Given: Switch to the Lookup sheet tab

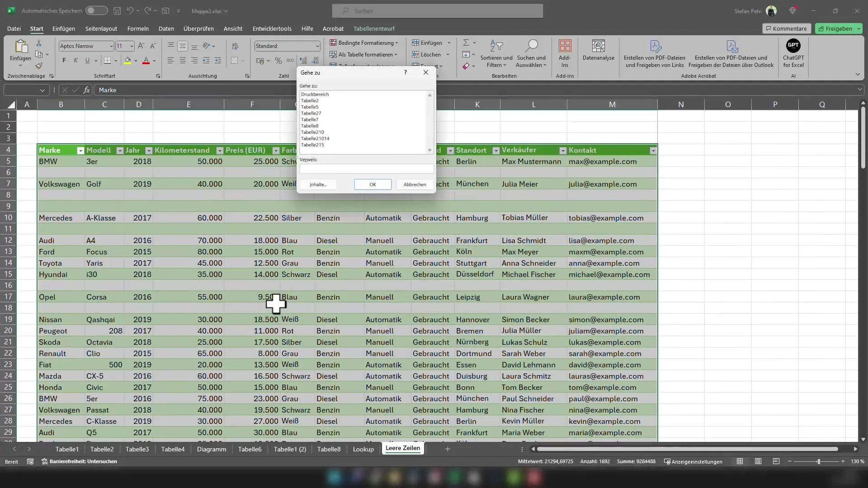Looking at the screenshot, I should tap(363, 449).
